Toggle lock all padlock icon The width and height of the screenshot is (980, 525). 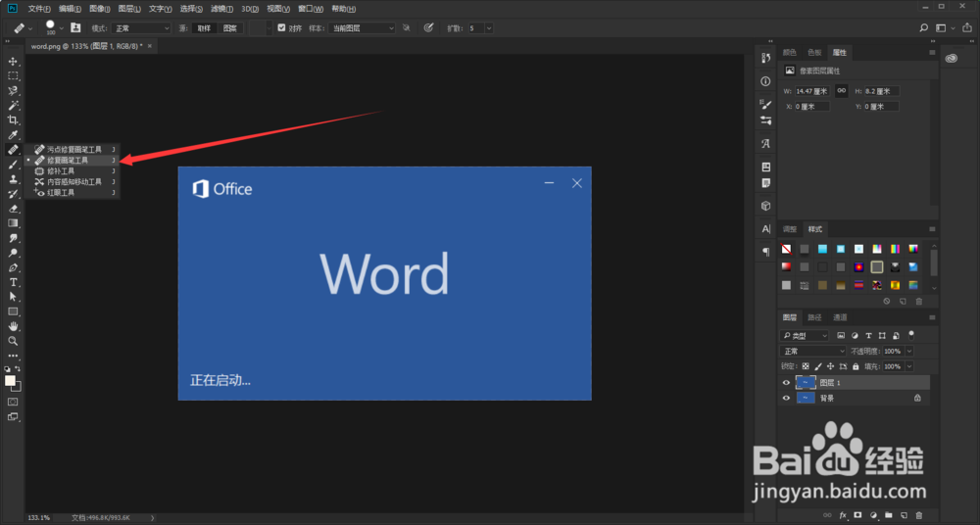[x=856, y=366]
